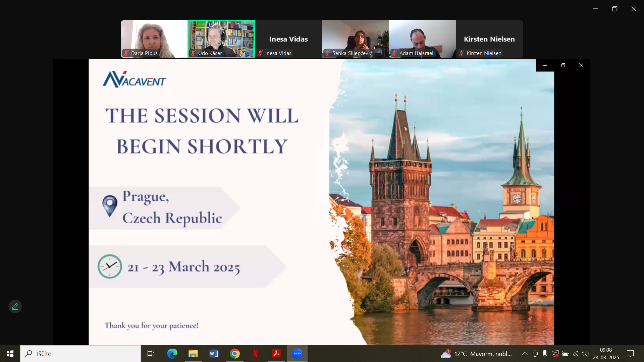Click the muted mic icon for Darja Pipuš
The width and height of the screenshot is (644, 362).
[x=126, y=53]
